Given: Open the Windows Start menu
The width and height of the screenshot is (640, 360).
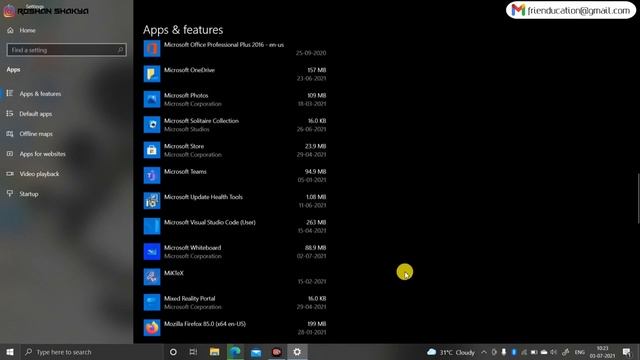Looking at the screenshot, I should point(10,352).
